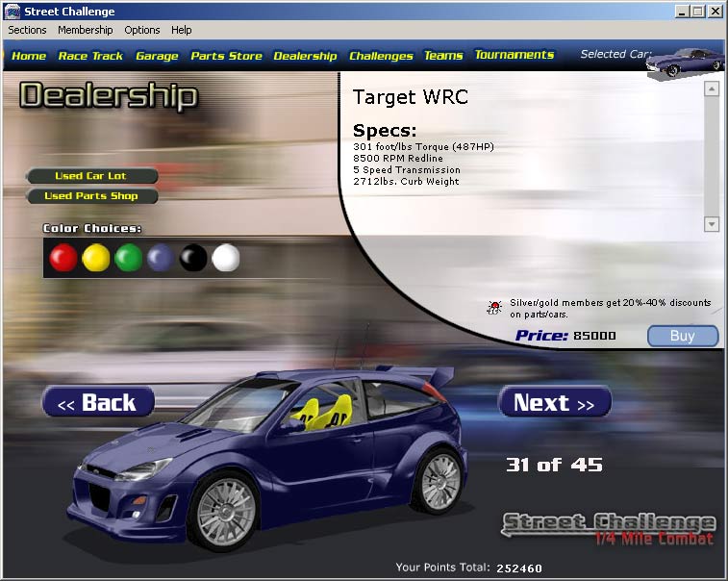728x581 pixels.
Task: Switch to the Garage section
Action: (x=157, y=56)
